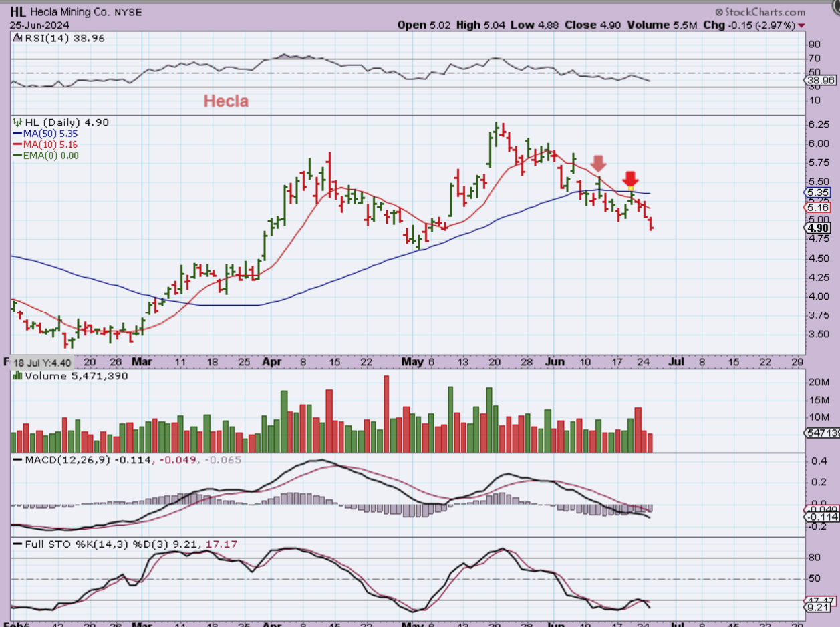This screenshot has height=627, width=840.
Task: Click the 9.21 tag on stochastic axis
Action: 819,608
